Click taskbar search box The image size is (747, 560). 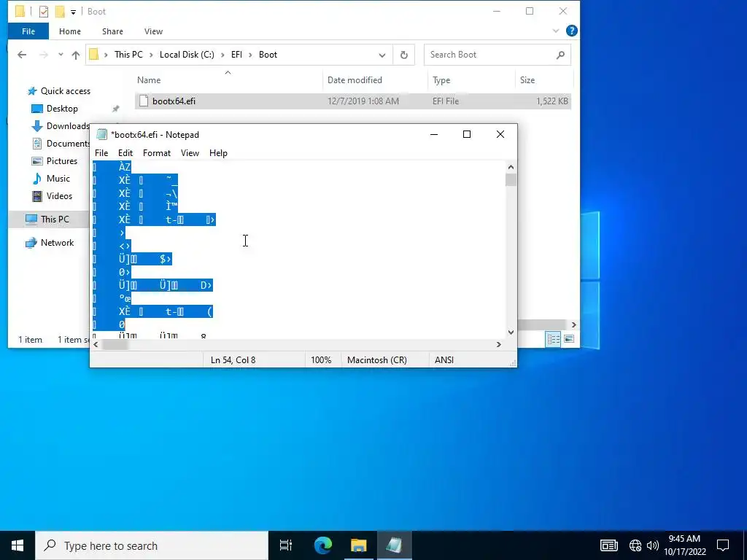click(152, 545)
